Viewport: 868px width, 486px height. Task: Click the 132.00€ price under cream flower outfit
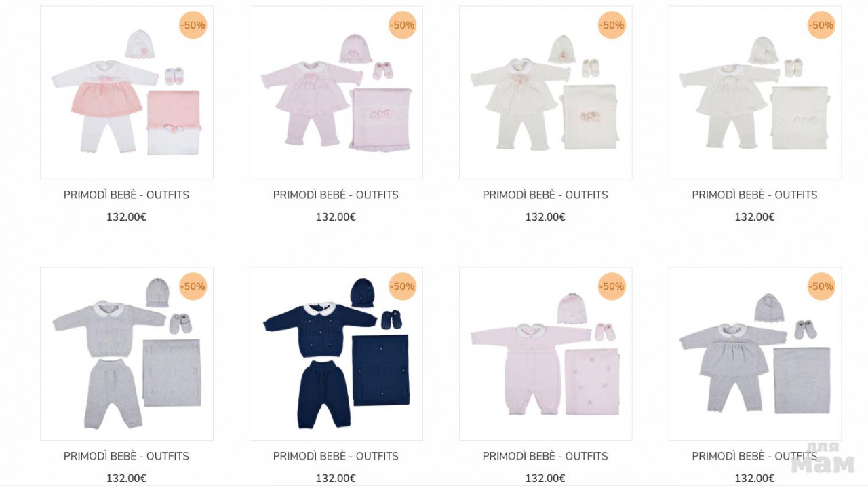point(545,217)
